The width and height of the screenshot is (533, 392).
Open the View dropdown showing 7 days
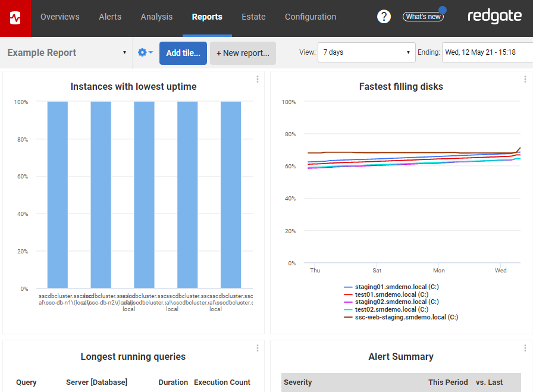click(x=366, y=52)
